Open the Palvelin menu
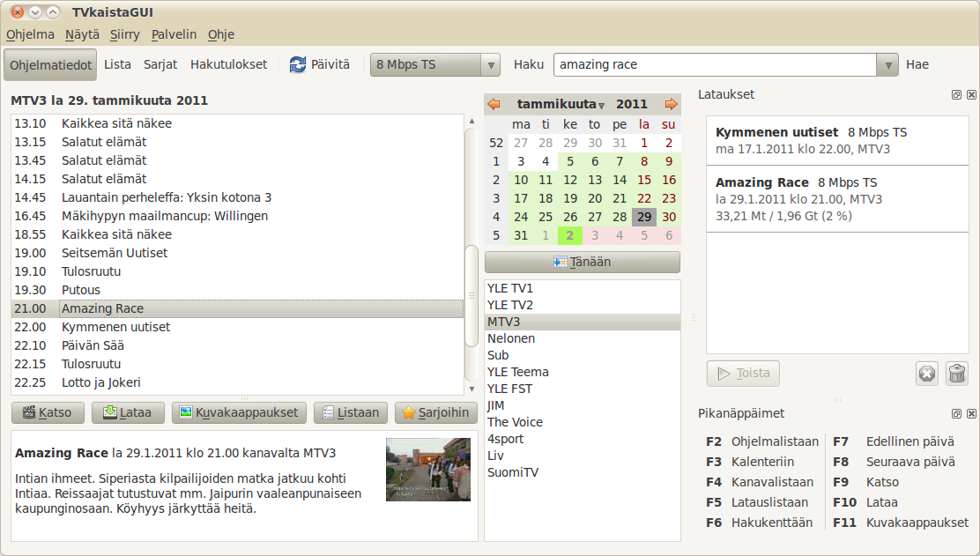 click(x=174, y=34)
